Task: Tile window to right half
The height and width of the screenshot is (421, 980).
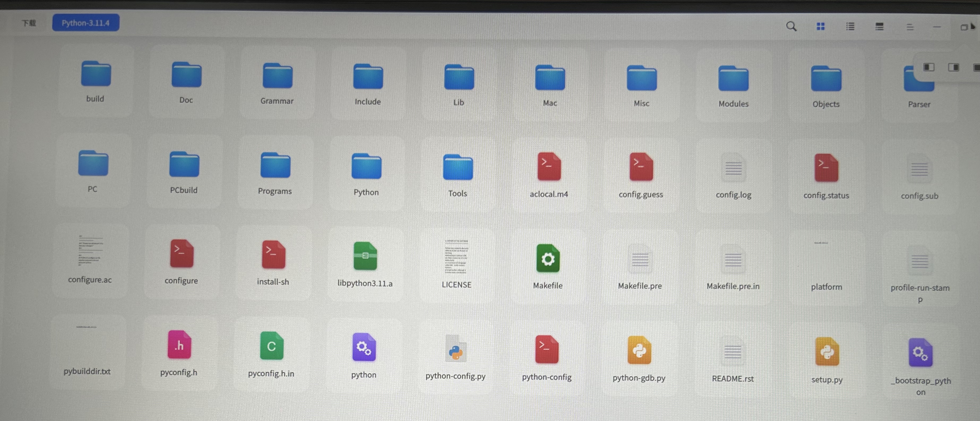Action: pyautogui.click(x=953, y=67)
